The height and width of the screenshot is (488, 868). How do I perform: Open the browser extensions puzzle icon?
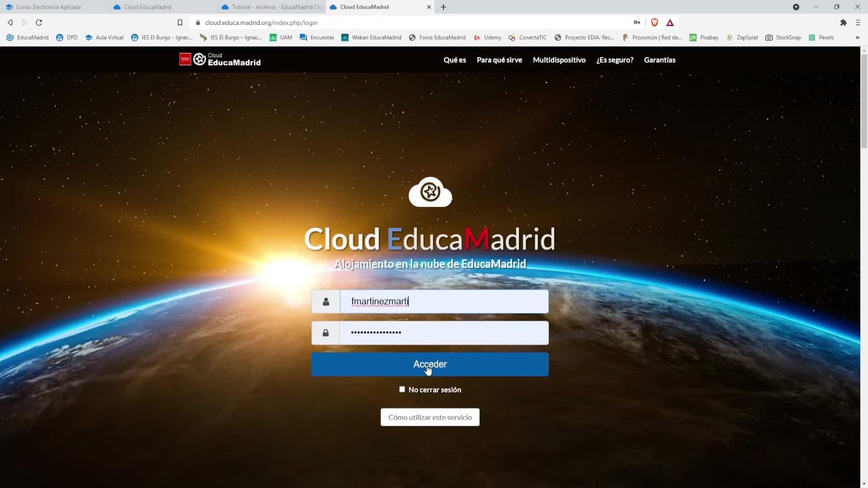coord(843,23)
